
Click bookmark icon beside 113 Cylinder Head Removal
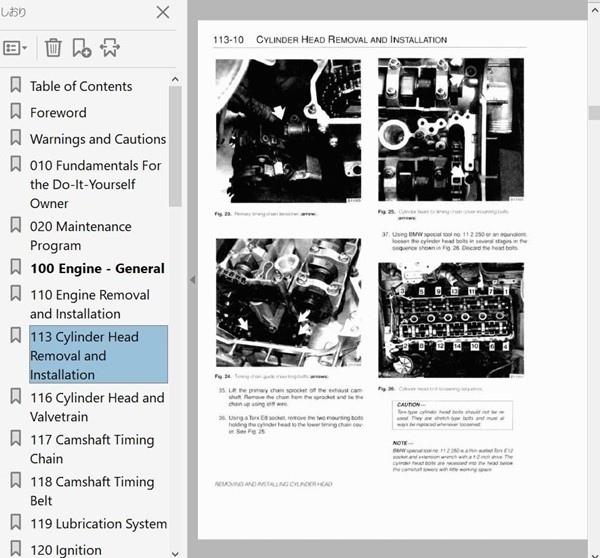point(15,335)
